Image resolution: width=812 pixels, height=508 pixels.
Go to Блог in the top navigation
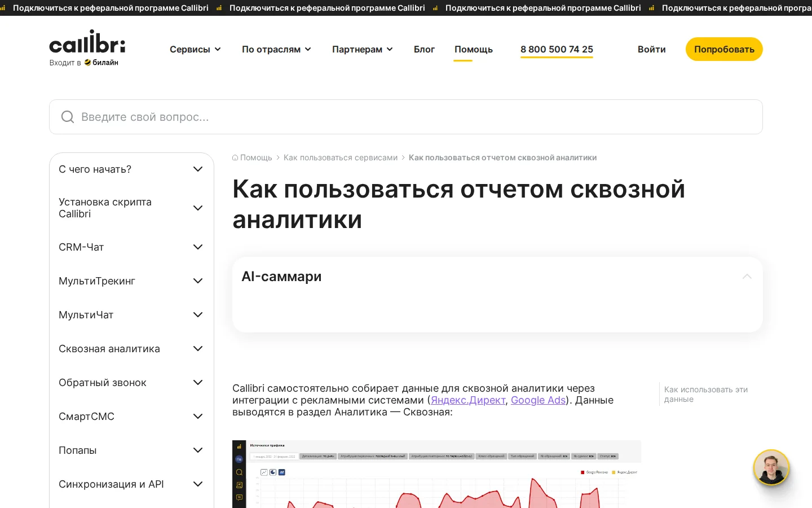pyautogui.click(x=424, y=49)
